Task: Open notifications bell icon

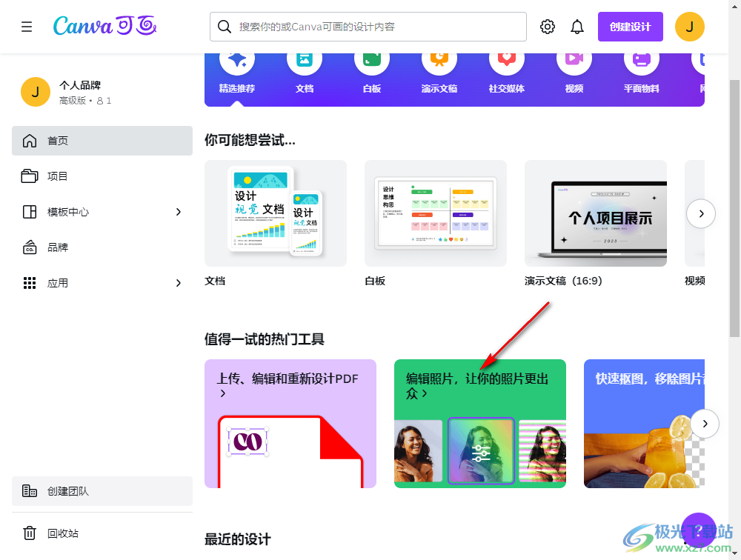Action: [x=577, y=27]
